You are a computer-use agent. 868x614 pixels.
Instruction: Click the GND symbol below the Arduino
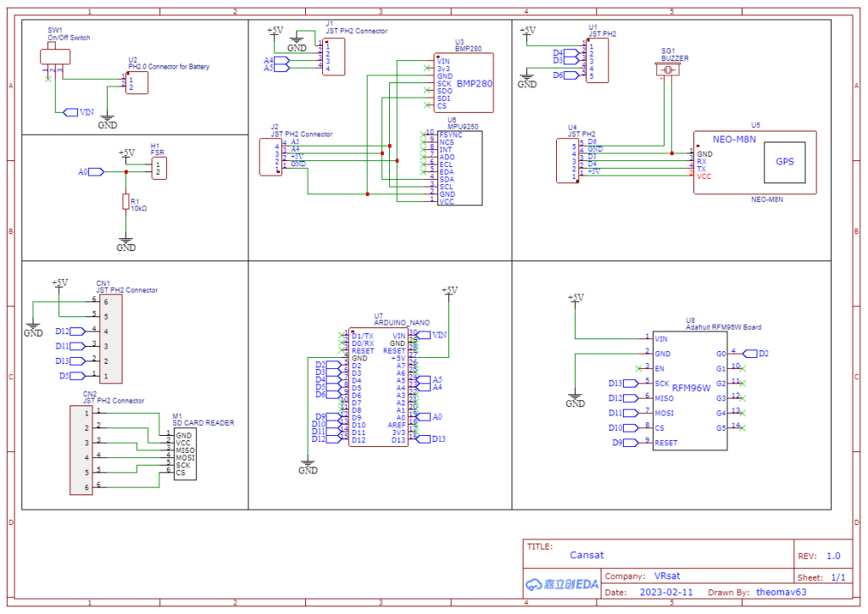pyautogui.click(x=308, y=466)
